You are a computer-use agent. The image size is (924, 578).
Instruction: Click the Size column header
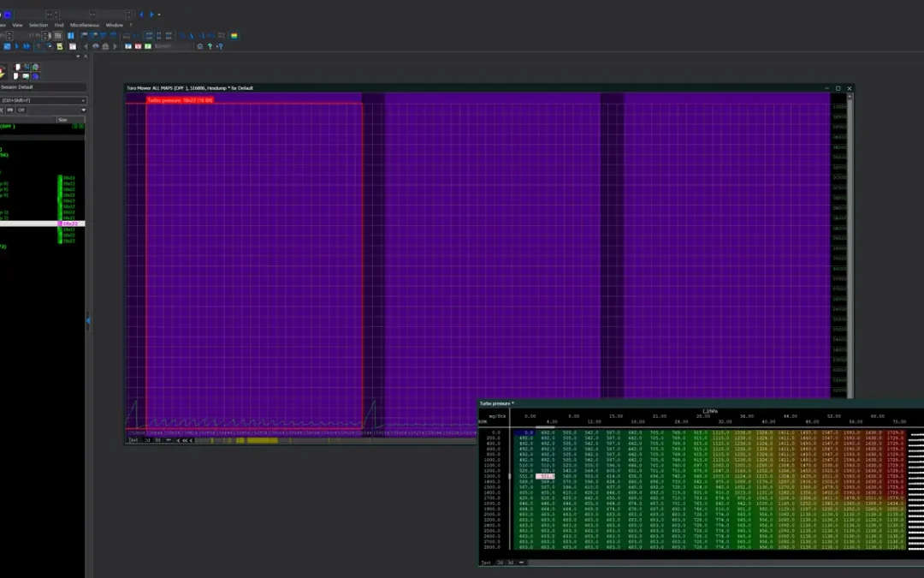click(x=70, y=120)
